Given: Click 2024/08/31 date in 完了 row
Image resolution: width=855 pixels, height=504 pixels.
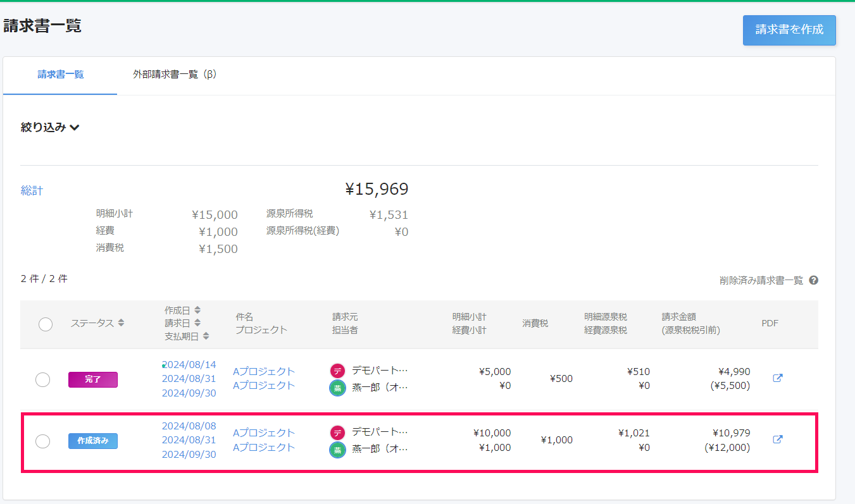Looking at the screenshot, I should 189,378.
